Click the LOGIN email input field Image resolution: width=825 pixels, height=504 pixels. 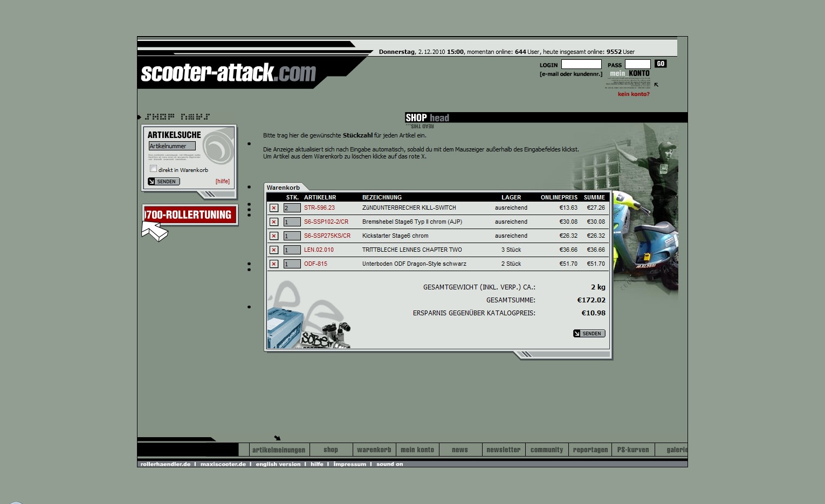pos(581,64)
